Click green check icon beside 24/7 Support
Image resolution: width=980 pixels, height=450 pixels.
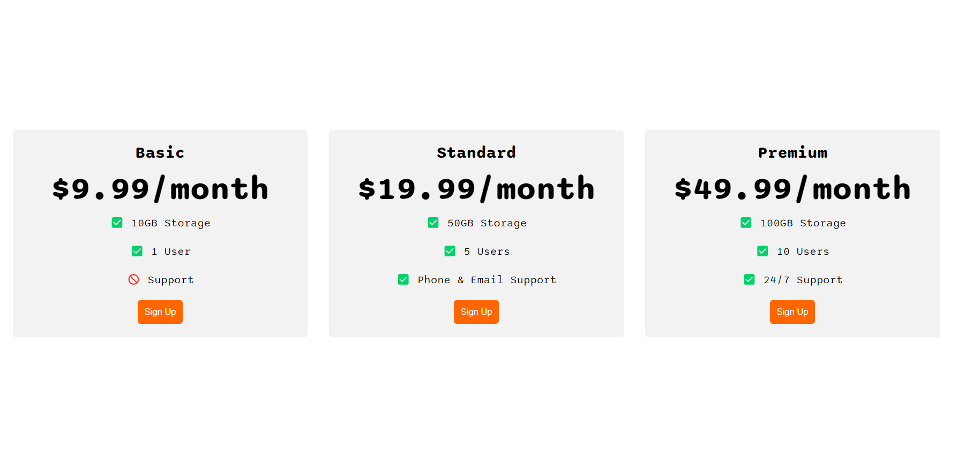point(749,279)
